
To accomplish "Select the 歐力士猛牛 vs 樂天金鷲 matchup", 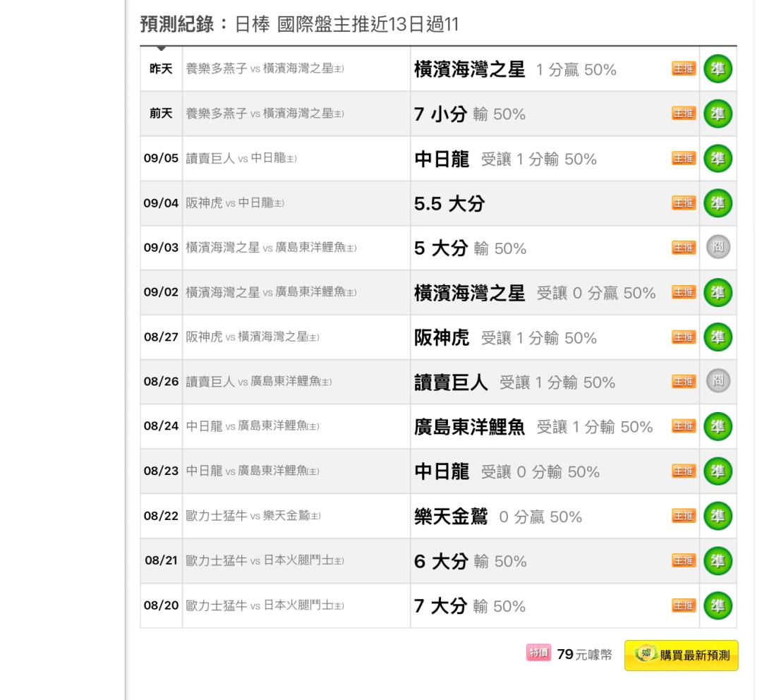I will [x=253, y=517].
